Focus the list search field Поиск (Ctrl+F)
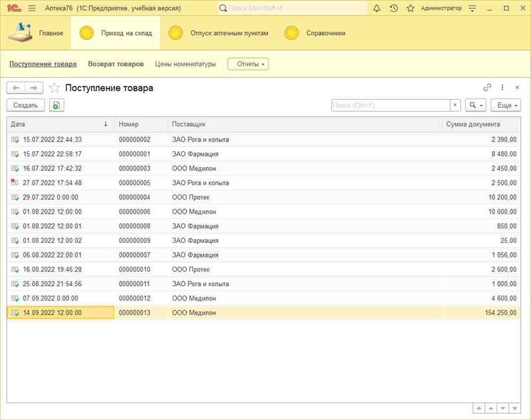This screenshot has height=420, width=531. click(391, 105)
